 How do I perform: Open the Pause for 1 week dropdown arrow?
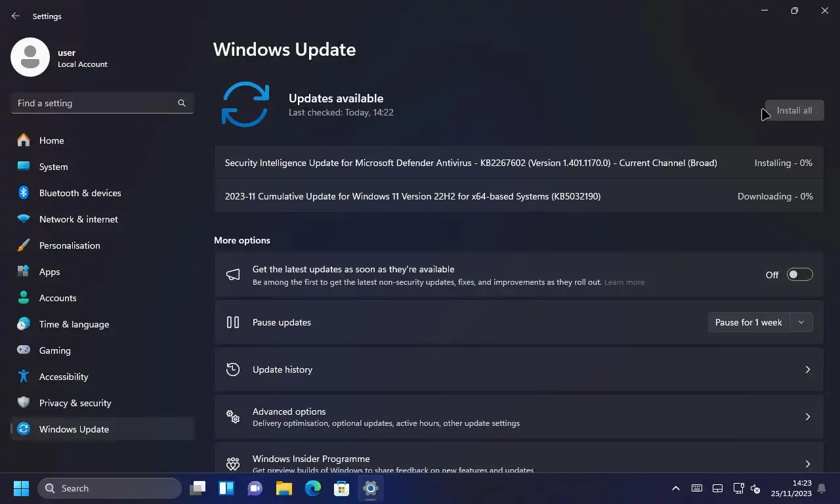coord(801,322)
